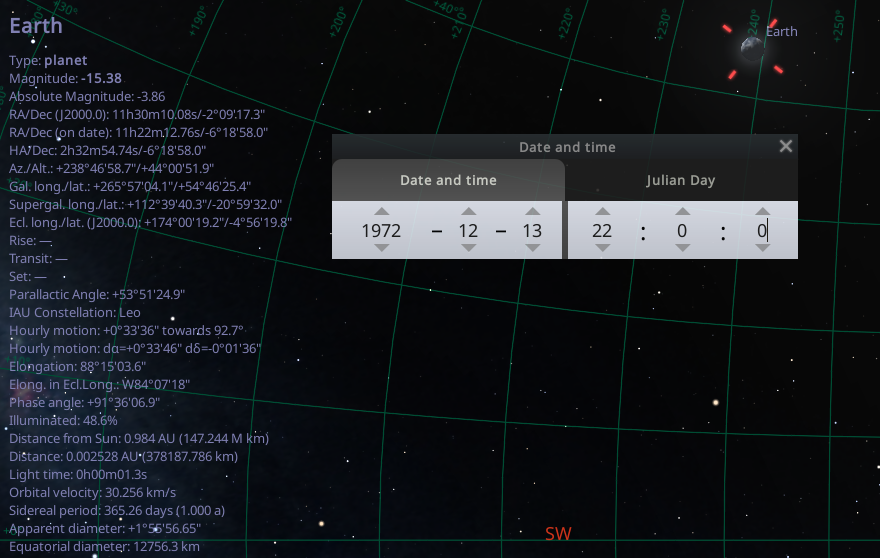Click the day field showing 13
880x558 pixels.
(533, 231)
